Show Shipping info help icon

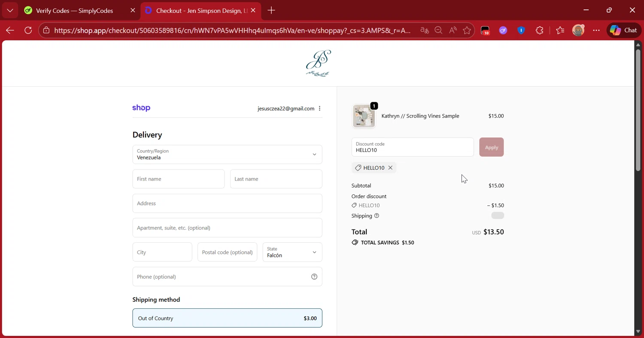click(377, 216)
